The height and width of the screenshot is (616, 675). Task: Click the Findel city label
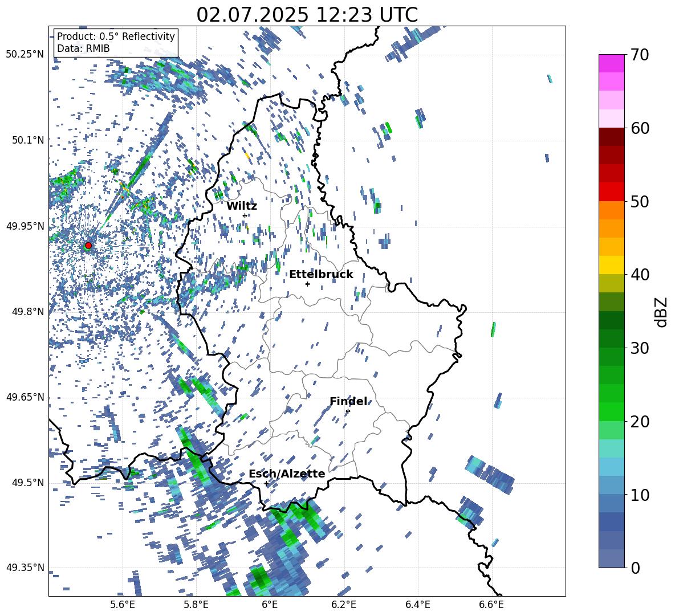click(348, 401)
